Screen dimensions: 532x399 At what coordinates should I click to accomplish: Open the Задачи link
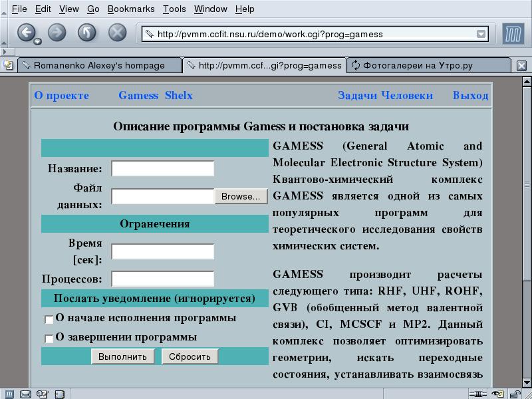coord(357,95)
